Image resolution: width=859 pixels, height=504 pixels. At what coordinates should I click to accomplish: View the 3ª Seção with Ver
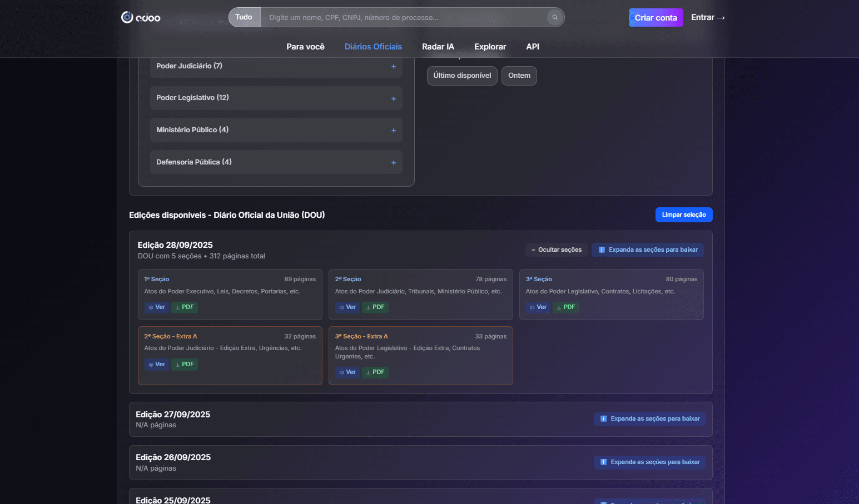tap(538, 307)
